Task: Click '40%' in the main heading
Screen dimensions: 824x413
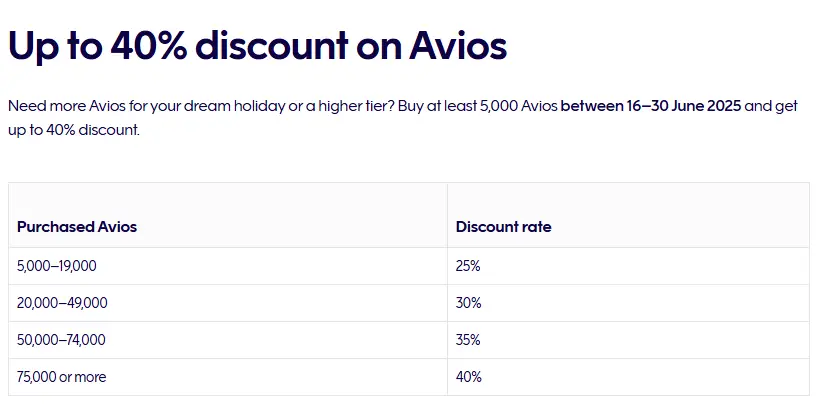Action: pos(149,45)
